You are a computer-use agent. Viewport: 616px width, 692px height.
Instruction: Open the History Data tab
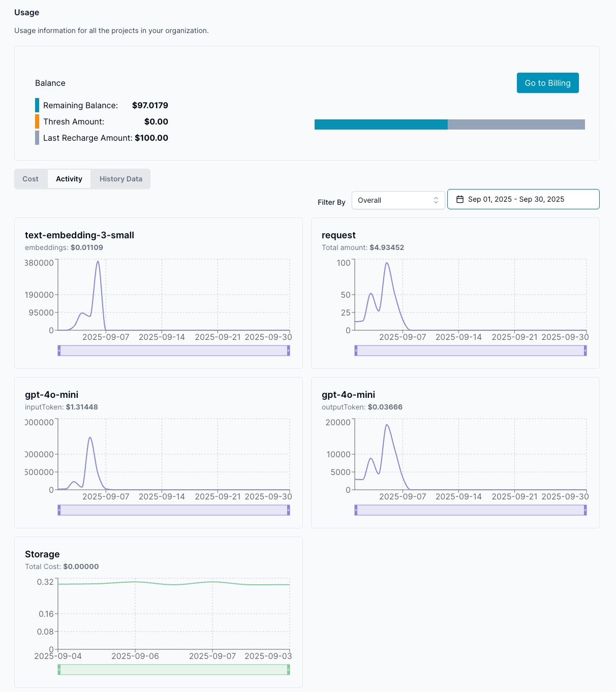[x=120, y=179]
